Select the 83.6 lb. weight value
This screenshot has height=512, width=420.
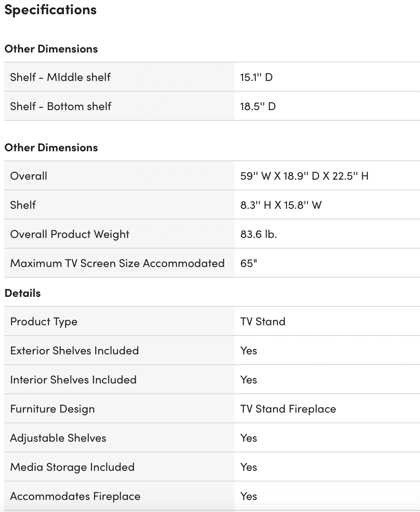pos(258,234)
